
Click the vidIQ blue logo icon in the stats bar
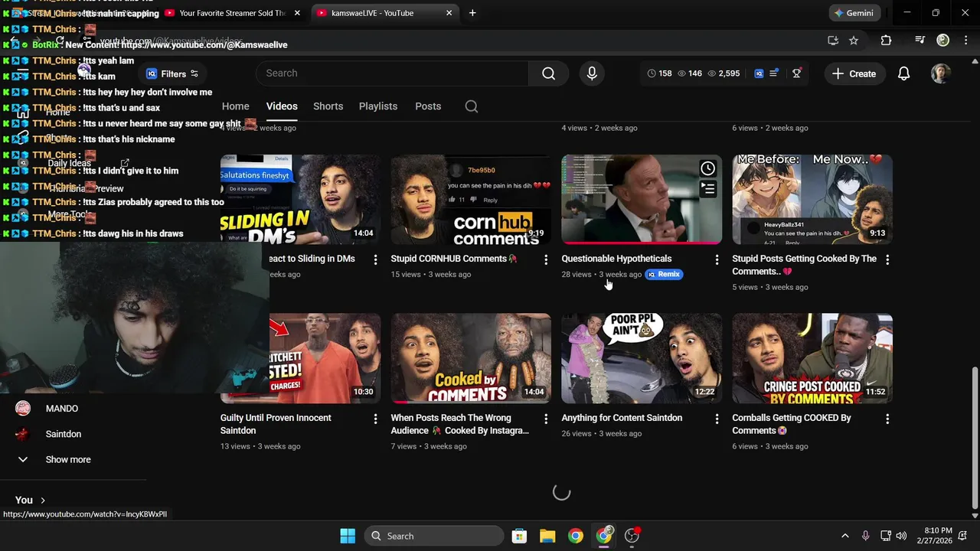(x=759, y=73)
